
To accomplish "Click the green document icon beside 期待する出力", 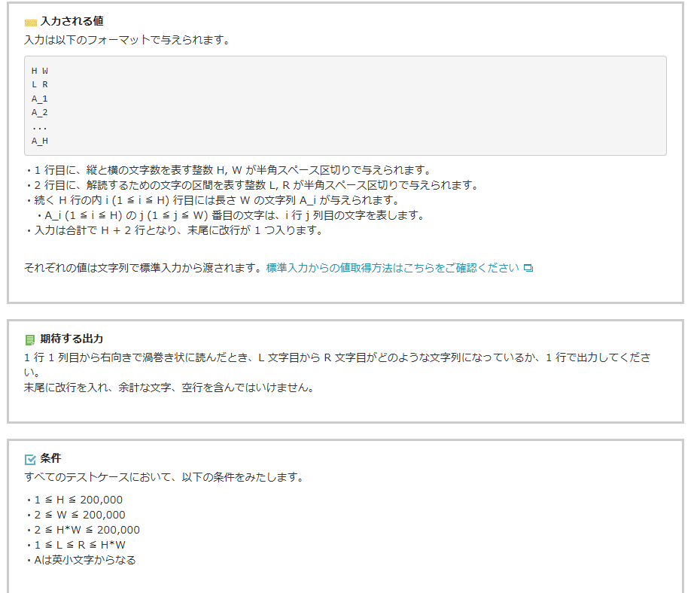I will pyautogui.click(x=30, y=339).
